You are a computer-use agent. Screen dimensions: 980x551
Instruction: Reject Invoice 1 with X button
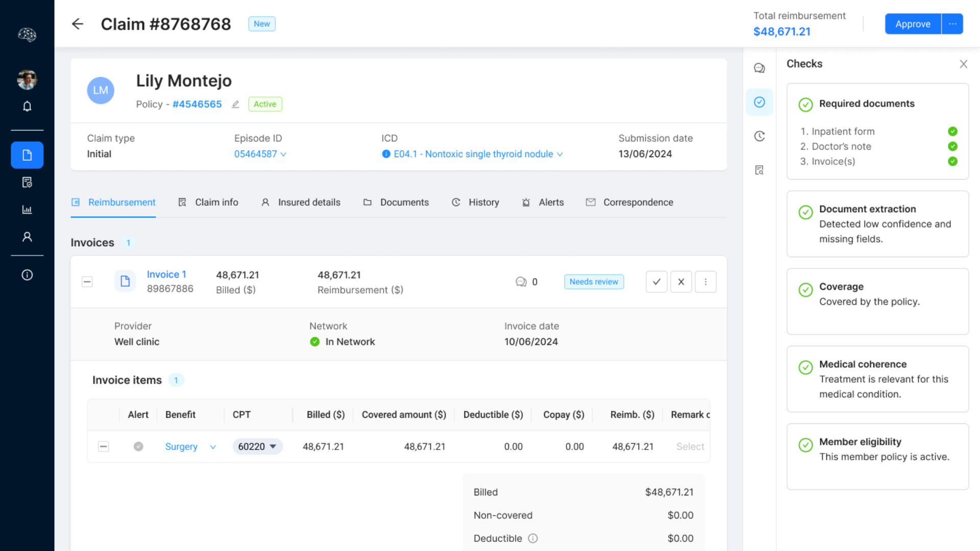681,282
